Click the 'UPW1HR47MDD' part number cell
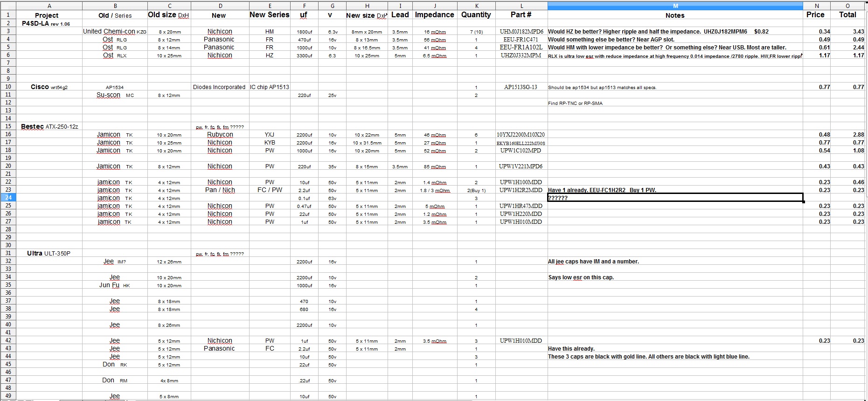 coord(521,206)
